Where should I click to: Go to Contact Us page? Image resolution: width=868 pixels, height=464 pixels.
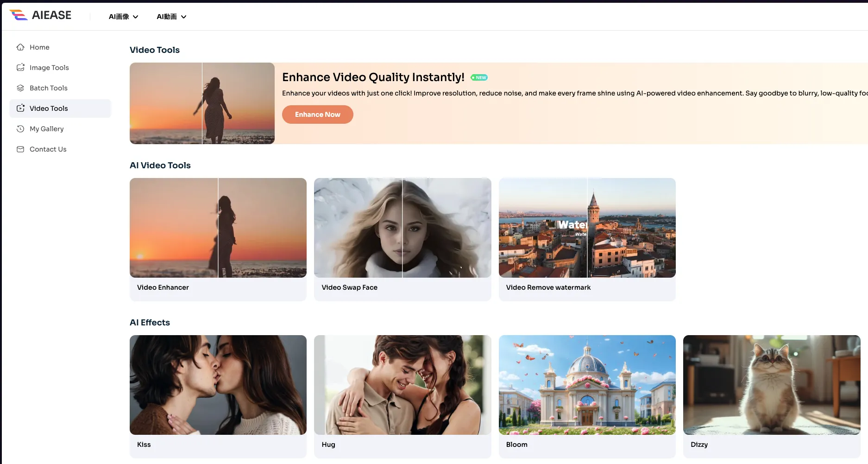(48, 149)
